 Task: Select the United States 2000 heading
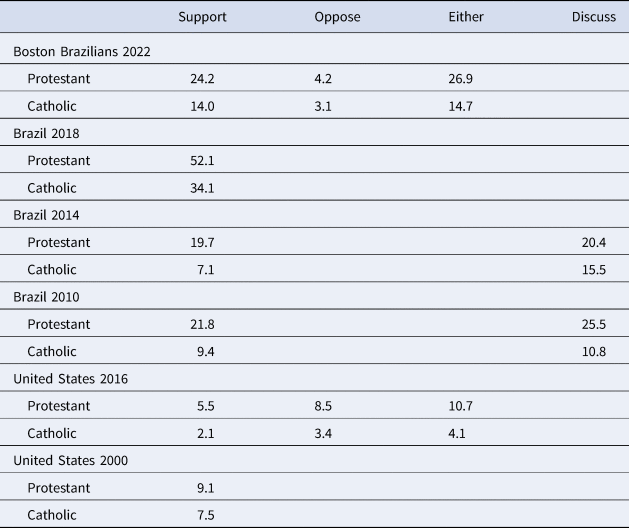click(71, 460)
